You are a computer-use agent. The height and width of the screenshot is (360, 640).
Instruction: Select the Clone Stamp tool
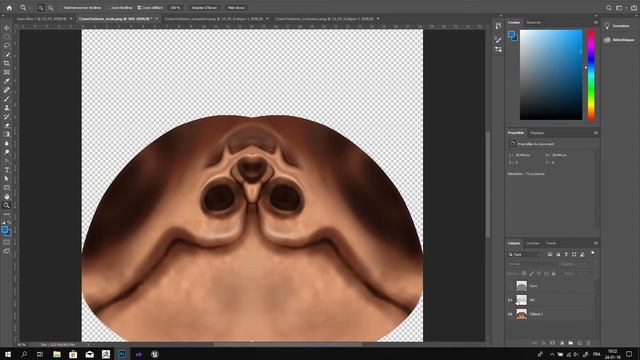7,108
